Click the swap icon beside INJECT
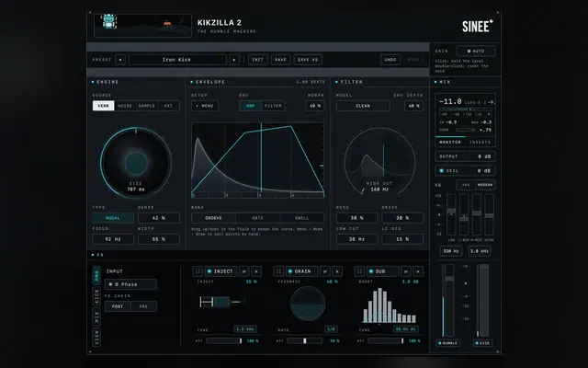This screenshot has height=368, width=588. pos(244,271)
